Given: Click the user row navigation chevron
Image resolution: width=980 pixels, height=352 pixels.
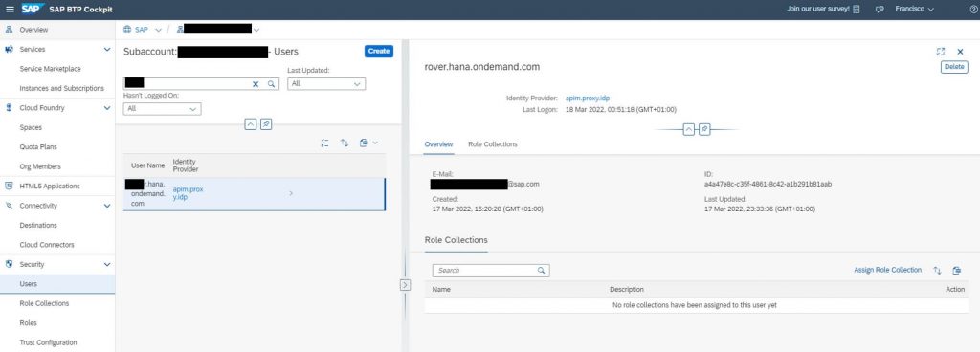Looking at the screenshot, I should [291, 193].
